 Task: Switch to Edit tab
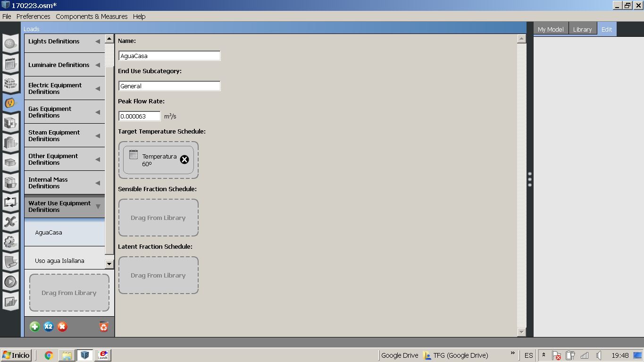click(x=607, y=29)
